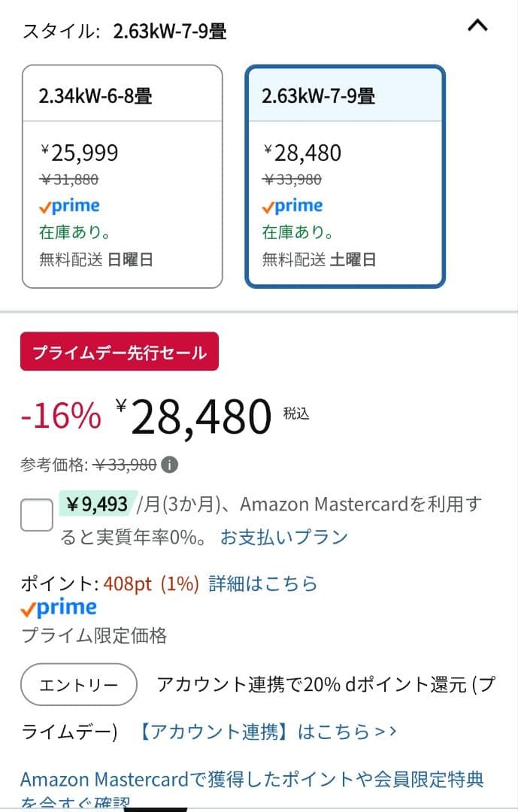This screenshot has height=812, width=518.
Task: Collapse the スタイル section with the chevron
Action: click(x=477, y=25)
